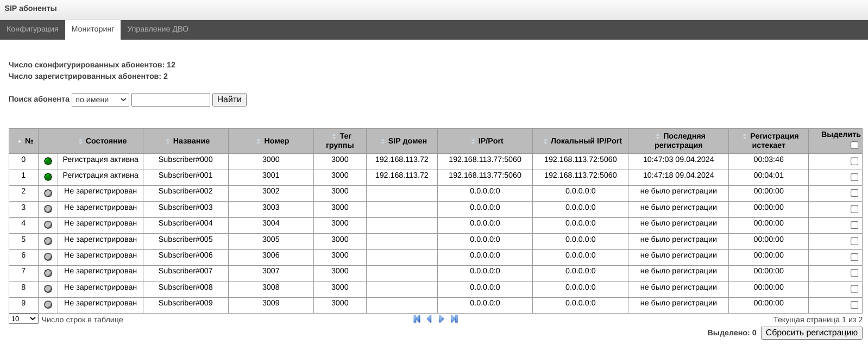
Task: Click gray status indicator for Subscriber#009
Action: pyautogui.click(x=48, y=305)
